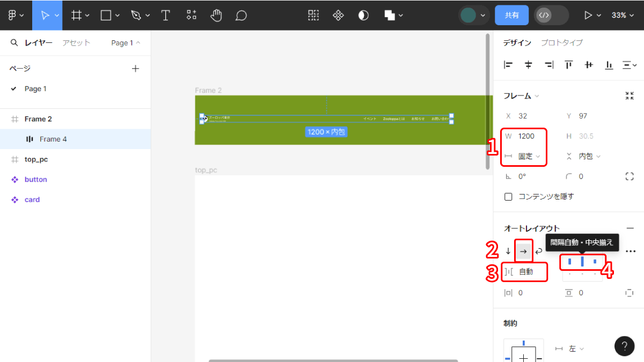Open the 固定 width sizing dropdown
The height and width of the screenshot is (362, 644).
(529, 157)
